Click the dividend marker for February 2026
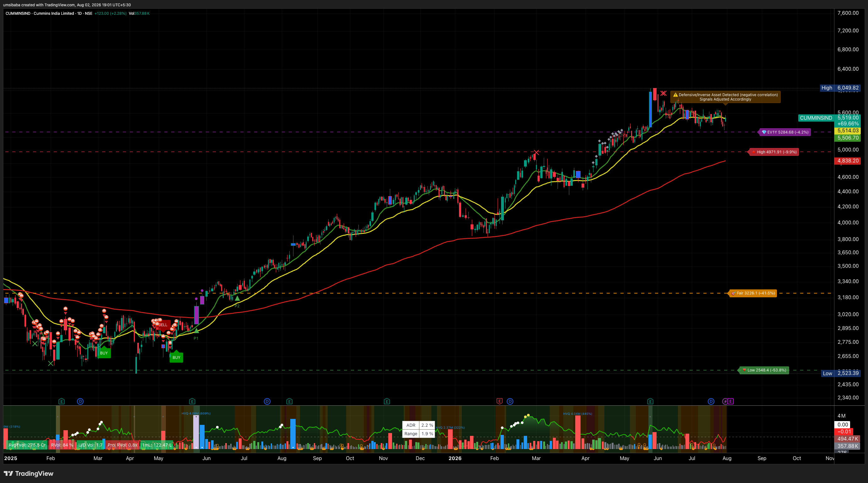Screen dimensions: 868x483 510,401
